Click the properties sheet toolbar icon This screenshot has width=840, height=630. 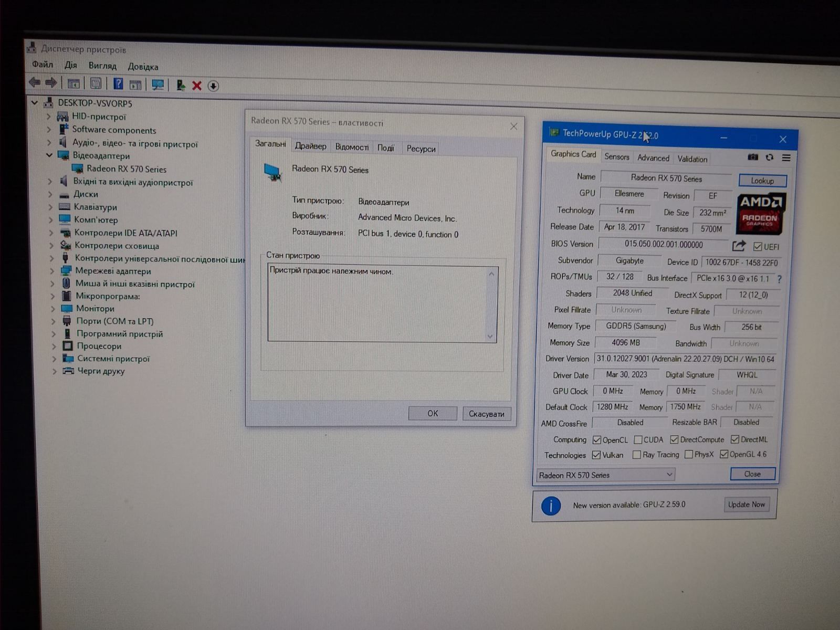[x=96, y=83]
